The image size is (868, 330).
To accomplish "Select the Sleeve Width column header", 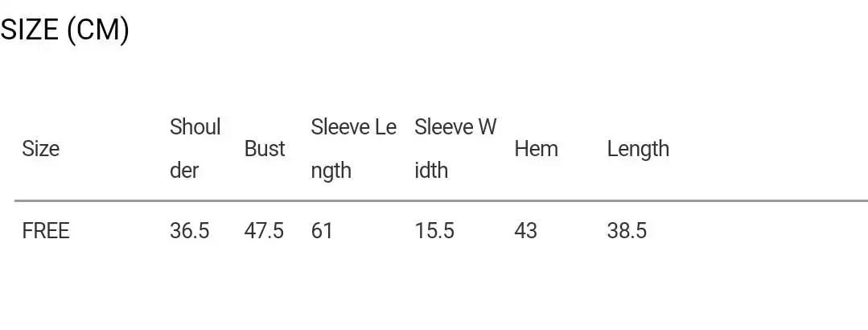I will click(x=455, y=127).
